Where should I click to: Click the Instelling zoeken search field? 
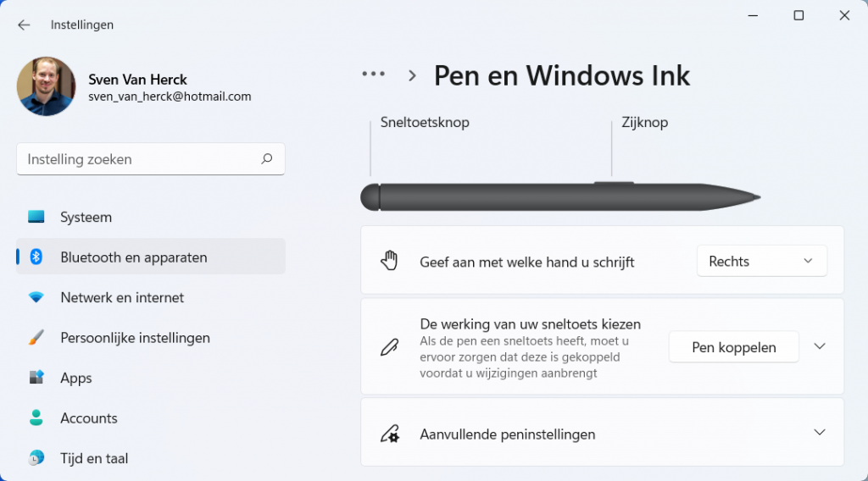point(151,159)
